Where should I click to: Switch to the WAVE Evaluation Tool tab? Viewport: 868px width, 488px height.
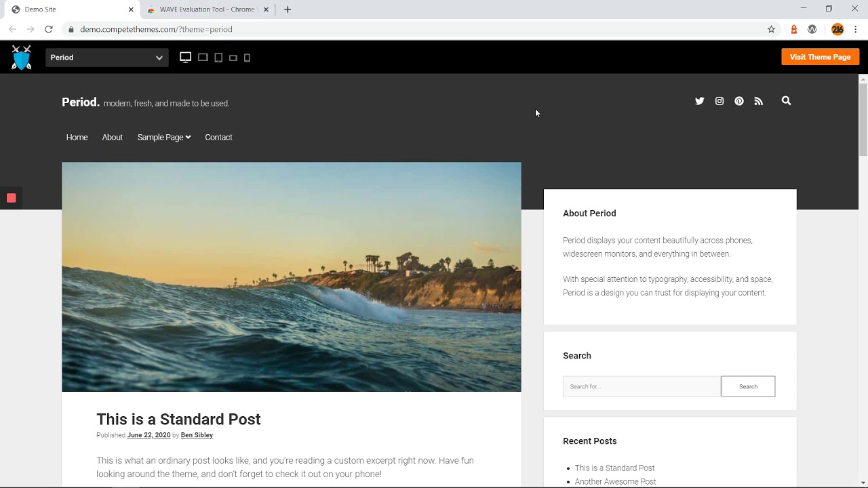coord(208,9)
